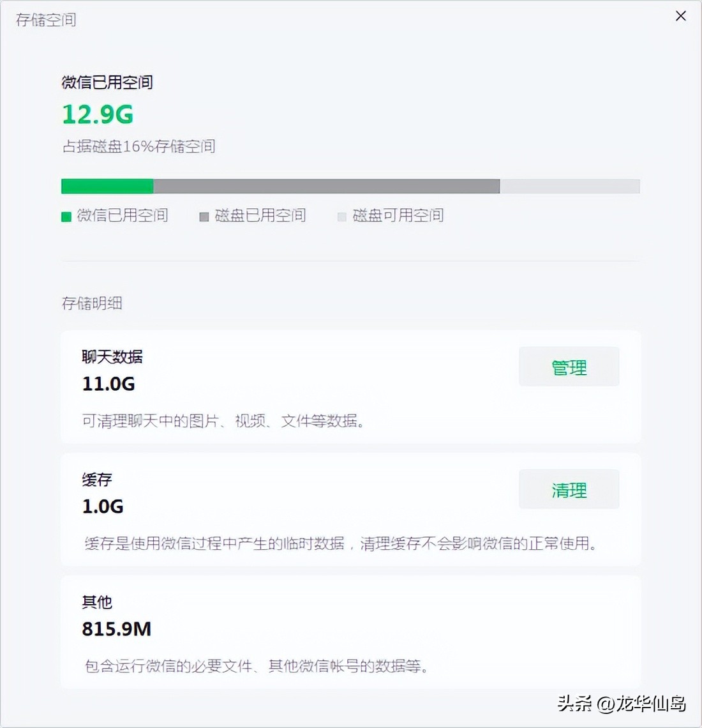The image size is (702, 728).
Task: Click the light gray 磁盘可用空间 legend square
Action: pyautogui.click(x=341, y=216)
